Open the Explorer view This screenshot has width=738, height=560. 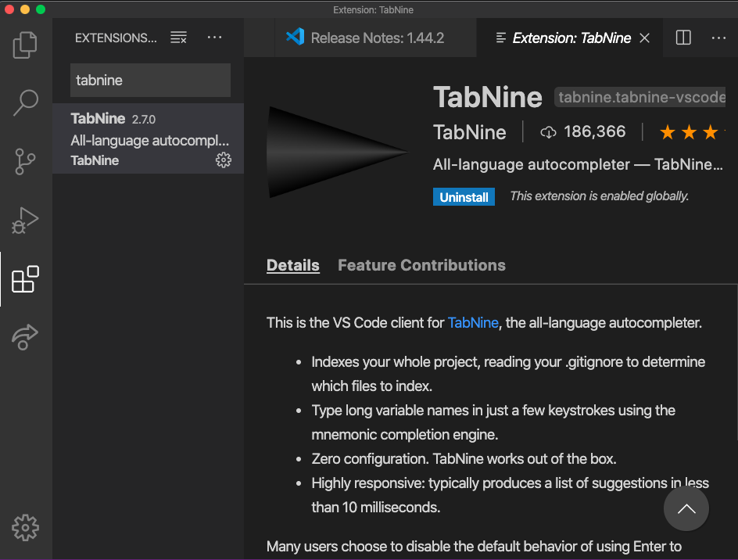tap(25, 45)
